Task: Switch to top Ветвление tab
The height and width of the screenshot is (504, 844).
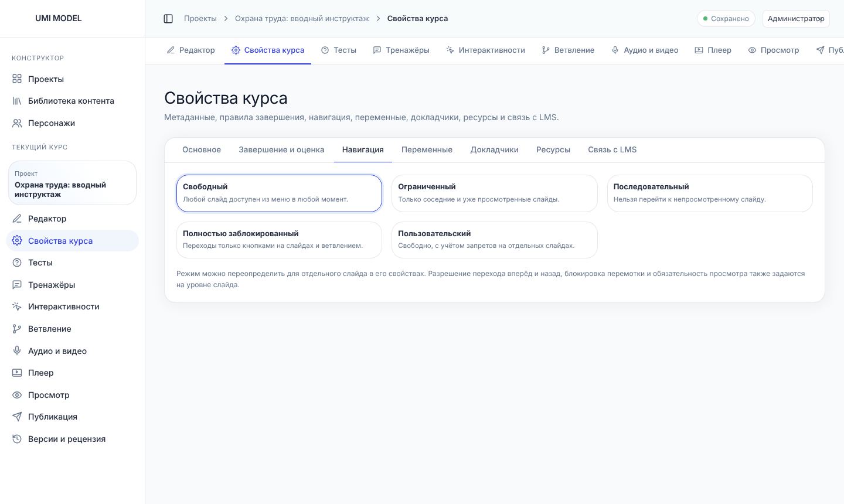Action: coord(568,50)
